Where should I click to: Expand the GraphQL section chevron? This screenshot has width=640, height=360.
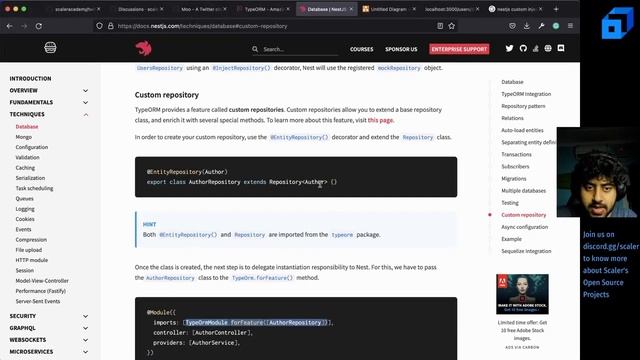[85, 328]
